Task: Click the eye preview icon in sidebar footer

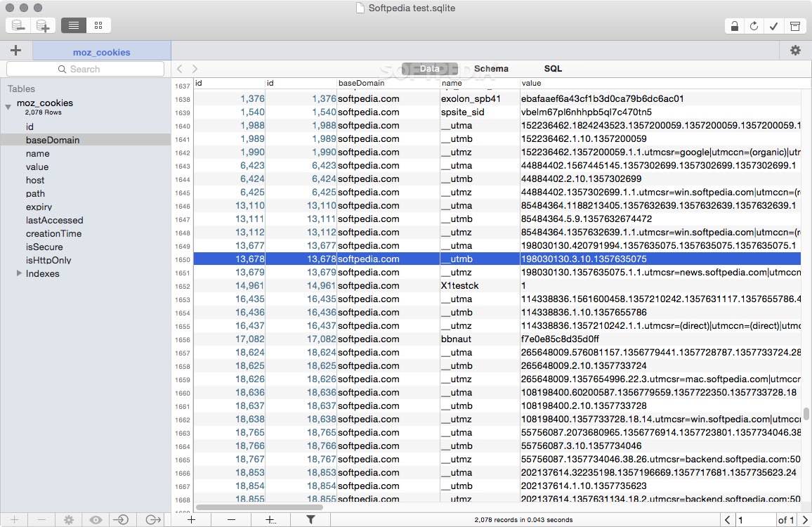Action: 96,520
